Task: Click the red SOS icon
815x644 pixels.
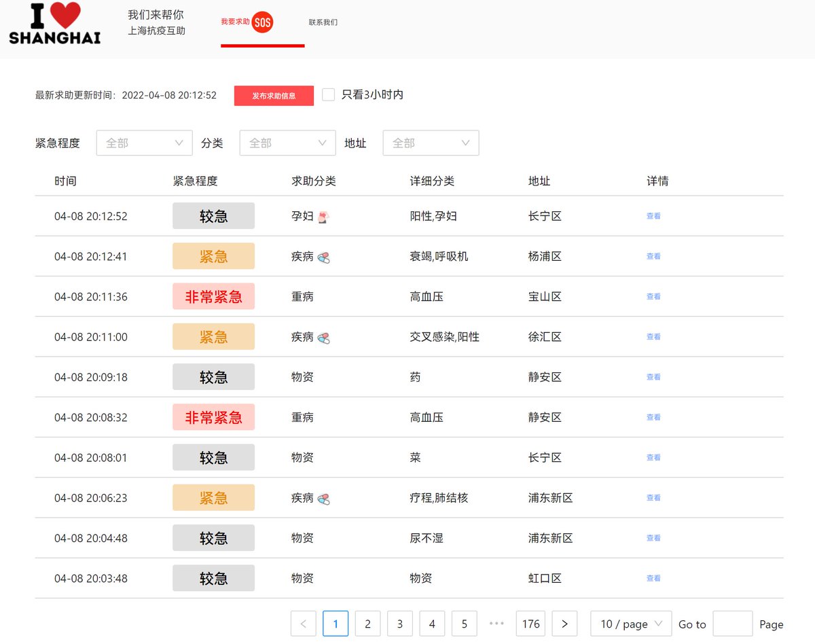Action: [x=262, y=22]
